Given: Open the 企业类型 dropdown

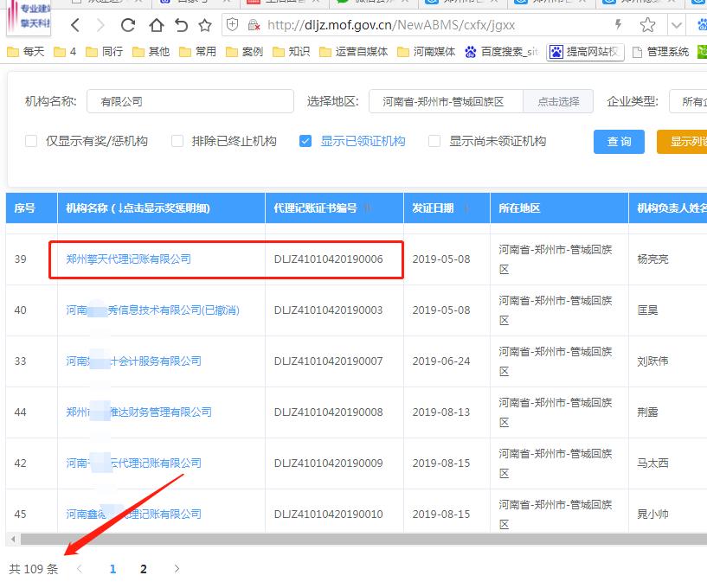Looking at the screenshot, I should click(x=688, y=101).
